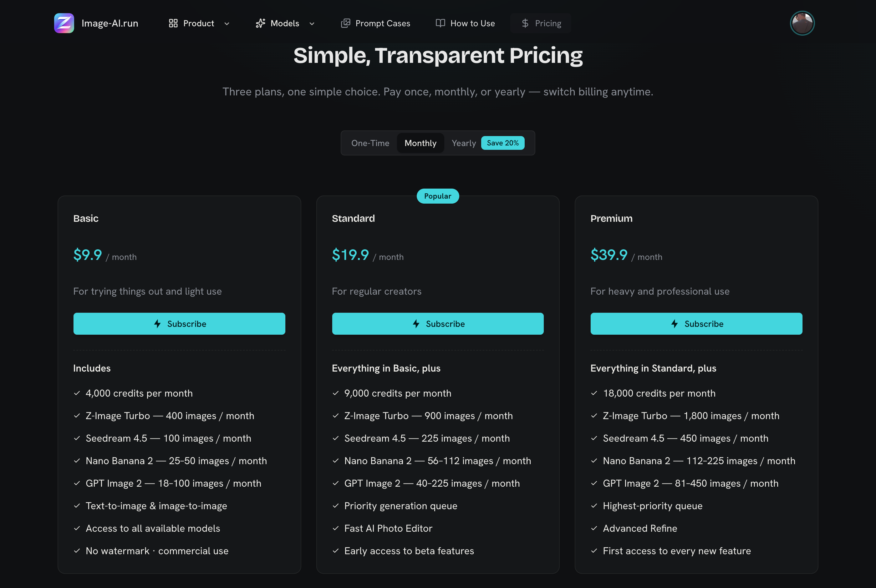Click the lightning bolt on Premium Subscribe

click(x=674, y=324)
